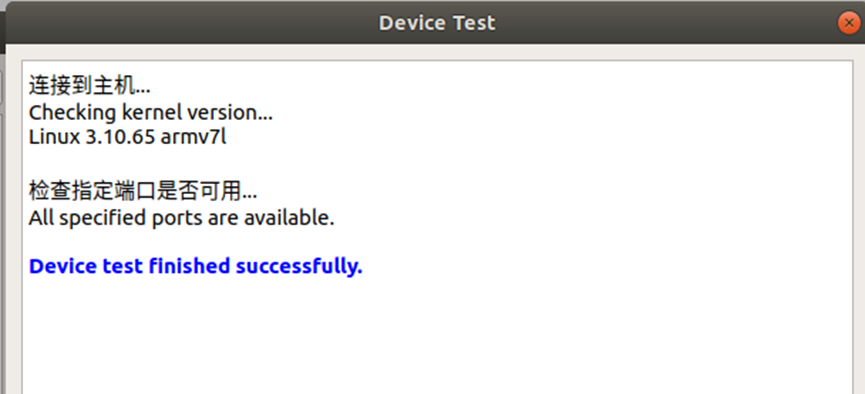The height and width of the screenshot is (394, 865).
Task: Click the blue word 'successfully.'
Action: [299, 267]
